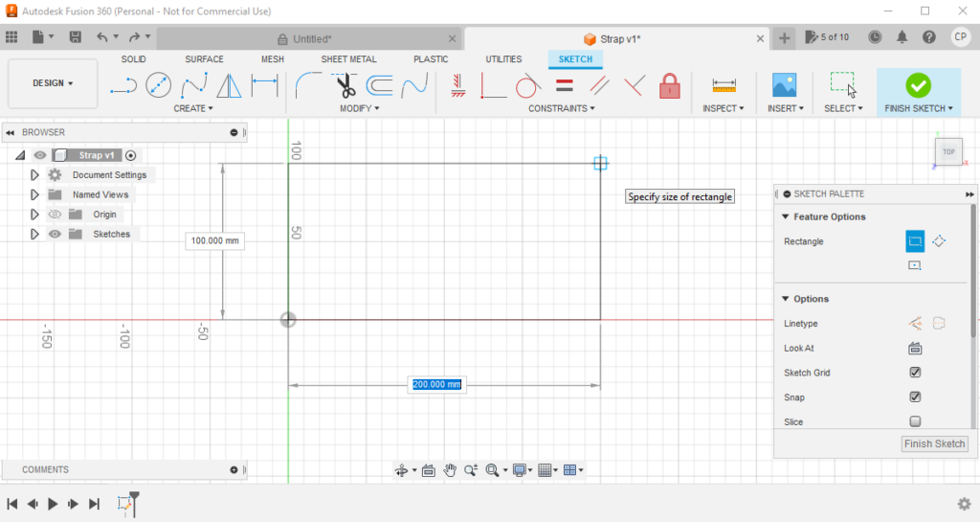This screenshot has height=522, width=980.
Task: Click the Insert image icon
Action: coord(785,85)
